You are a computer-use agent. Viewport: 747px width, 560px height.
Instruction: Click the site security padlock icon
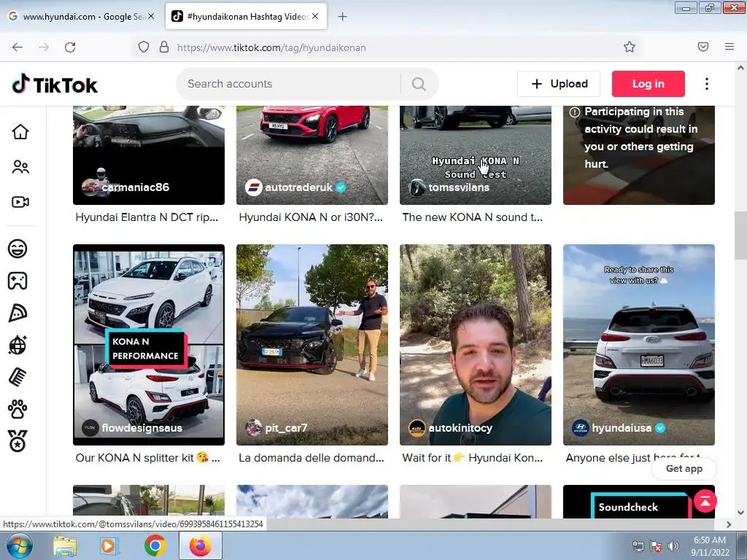coord(164,47)
